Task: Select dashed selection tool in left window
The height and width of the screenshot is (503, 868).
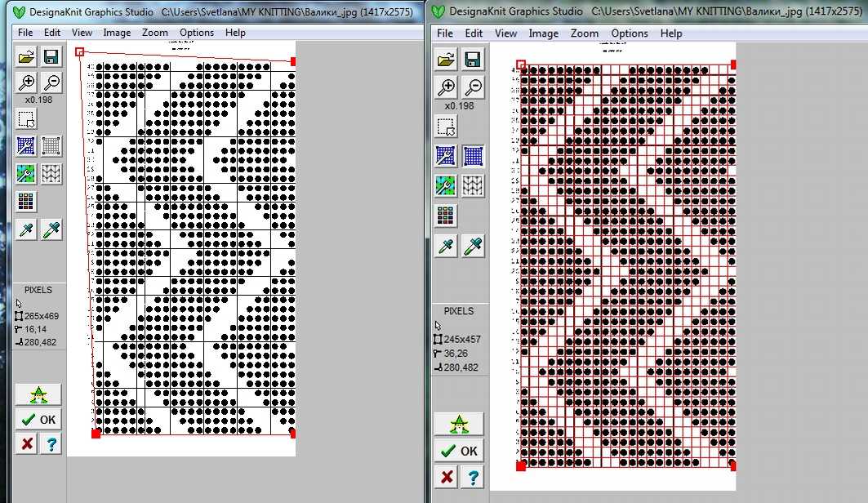Action: [26, 119]
